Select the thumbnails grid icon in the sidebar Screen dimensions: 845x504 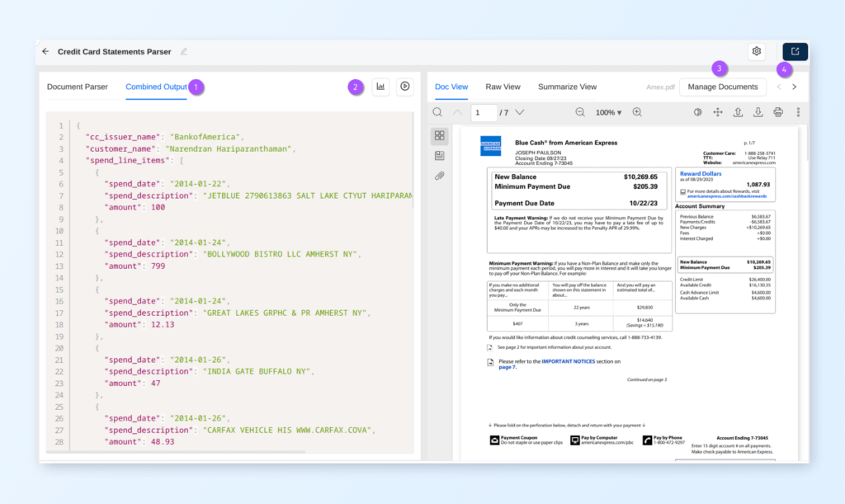440,135
